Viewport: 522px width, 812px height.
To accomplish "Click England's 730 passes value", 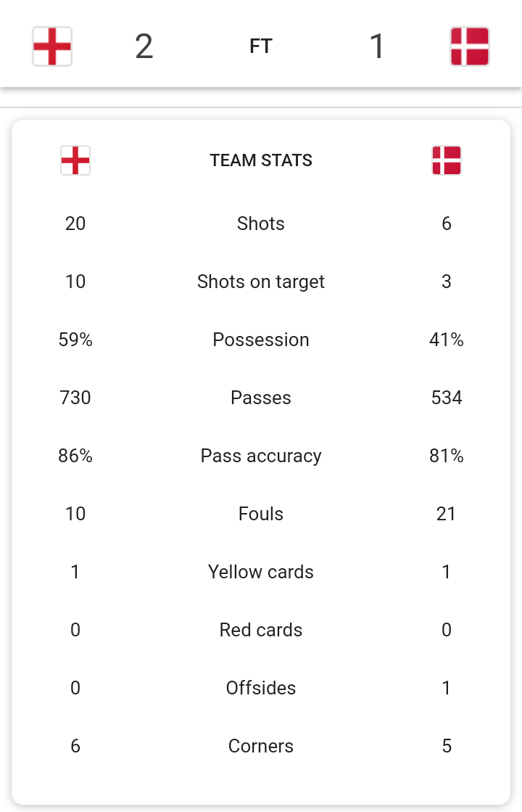I will [x=75, y=398].
